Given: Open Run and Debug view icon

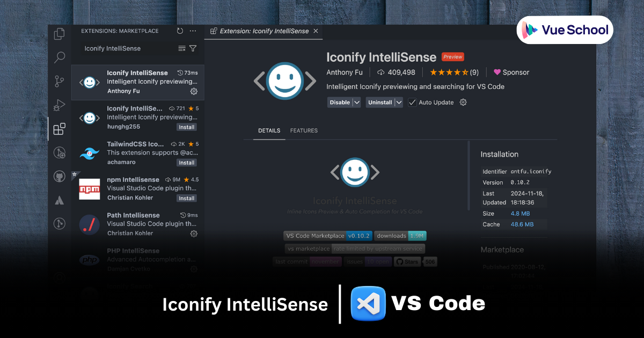Looking at the screenshot, I should (x=60, y=105).
